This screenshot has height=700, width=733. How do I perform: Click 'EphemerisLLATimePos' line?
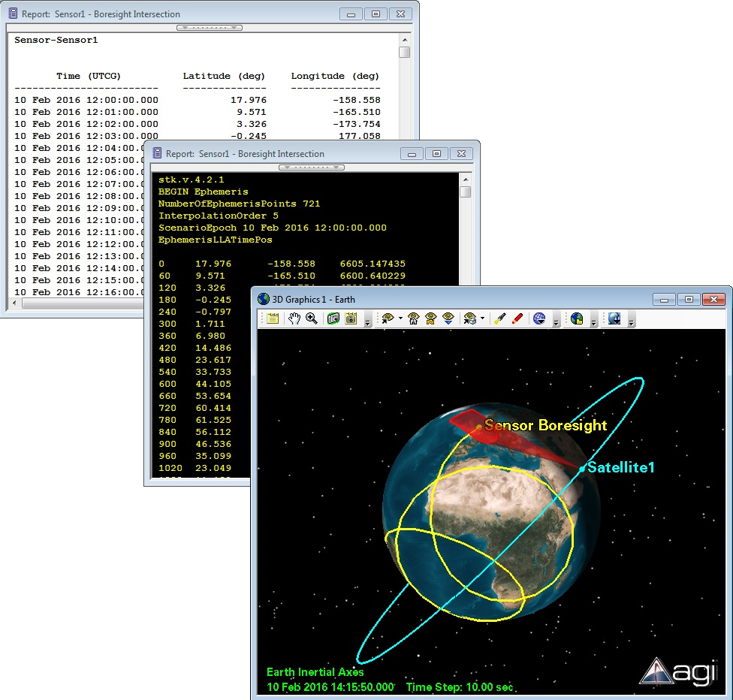coord(215,240)
